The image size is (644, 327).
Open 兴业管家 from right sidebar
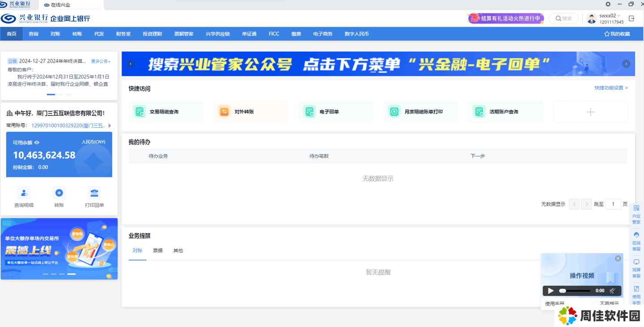pyautogui.click(x=636, y=215)
